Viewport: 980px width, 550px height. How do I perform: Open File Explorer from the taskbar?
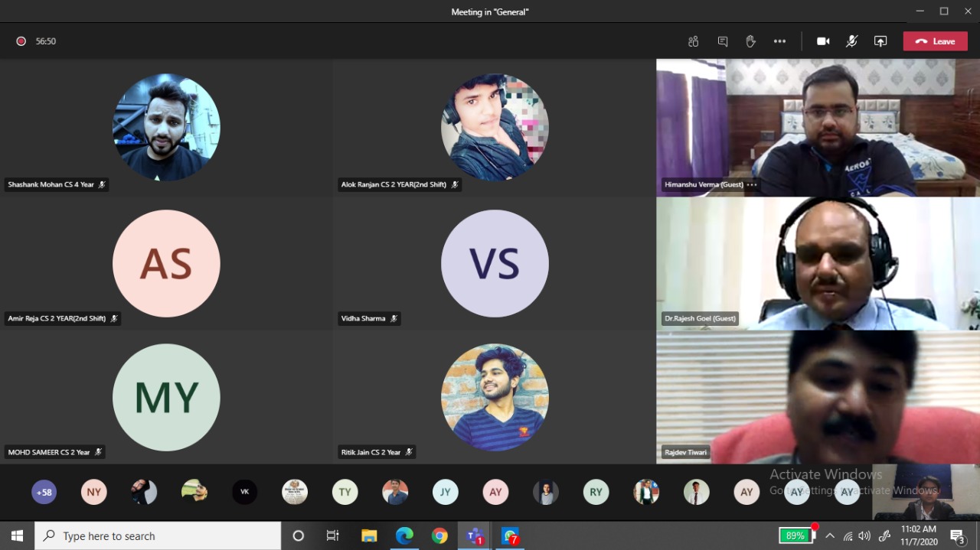(369, 535)
